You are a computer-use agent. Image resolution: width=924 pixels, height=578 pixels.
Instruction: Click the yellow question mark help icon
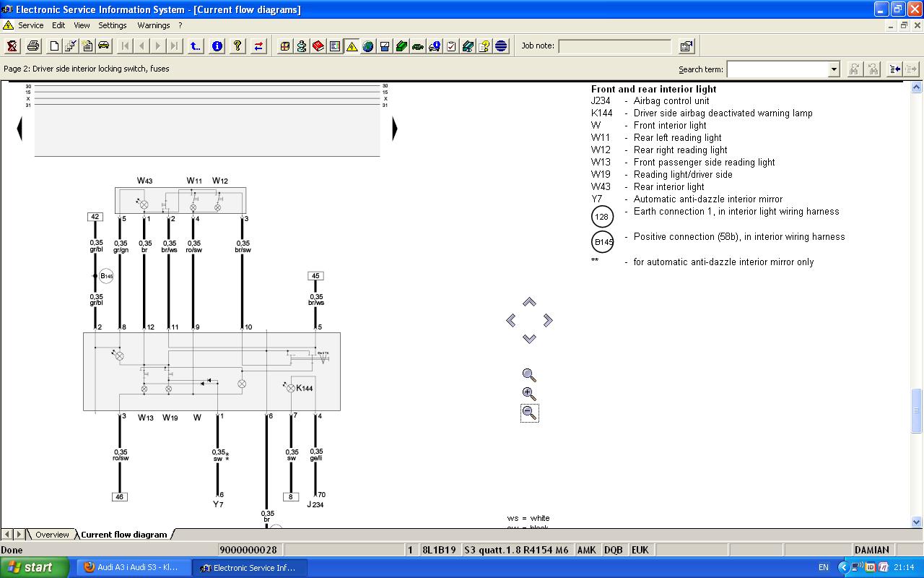[237, 46]
